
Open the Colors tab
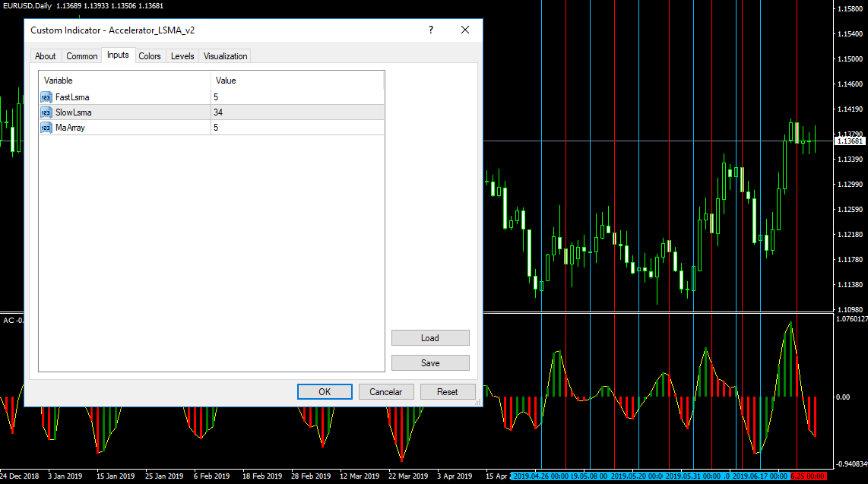coord(150,56)
